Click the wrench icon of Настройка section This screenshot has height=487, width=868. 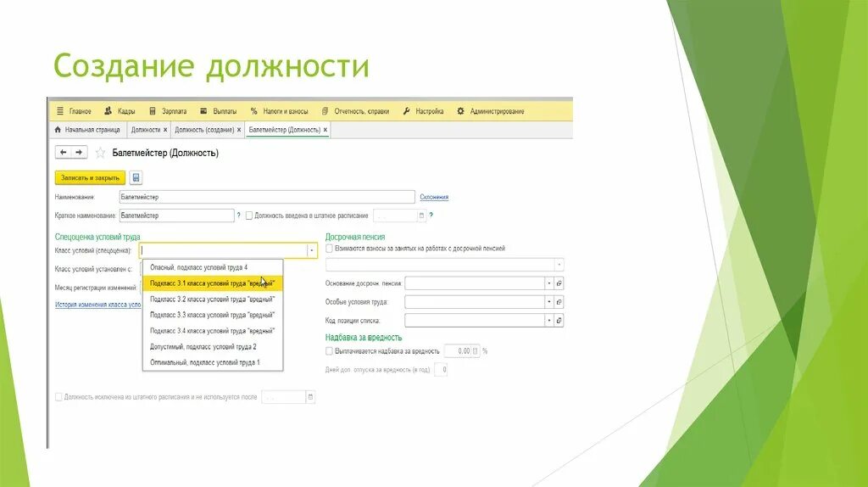click(406, 111)
